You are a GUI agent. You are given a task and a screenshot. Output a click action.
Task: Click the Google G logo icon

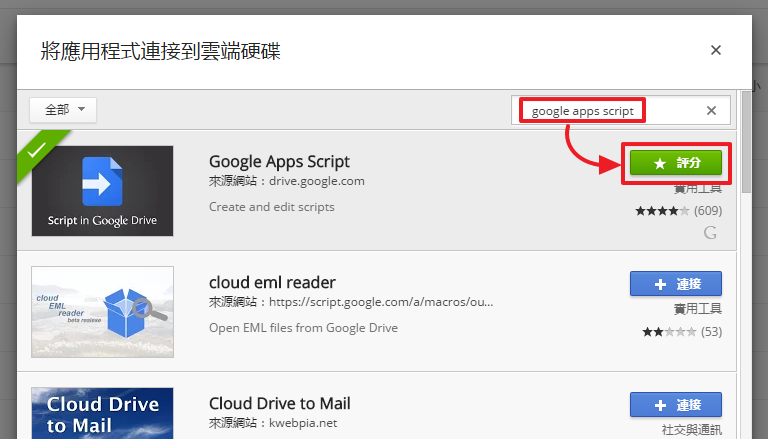[x=710, y=233]
